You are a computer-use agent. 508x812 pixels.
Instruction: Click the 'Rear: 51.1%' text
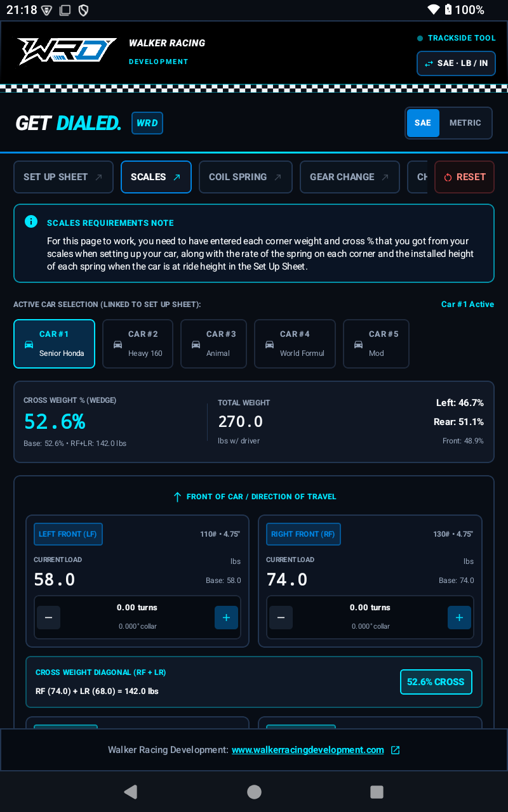click(x=459, y=422)
